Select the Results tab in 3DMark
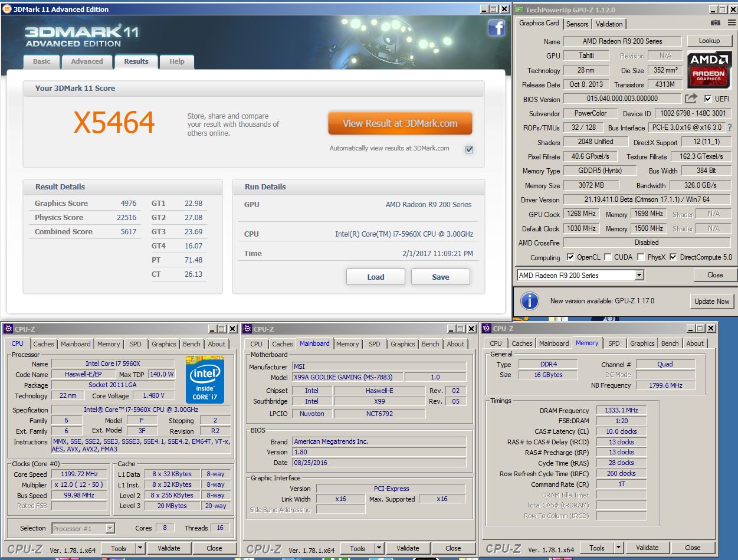 click(136, 61)
